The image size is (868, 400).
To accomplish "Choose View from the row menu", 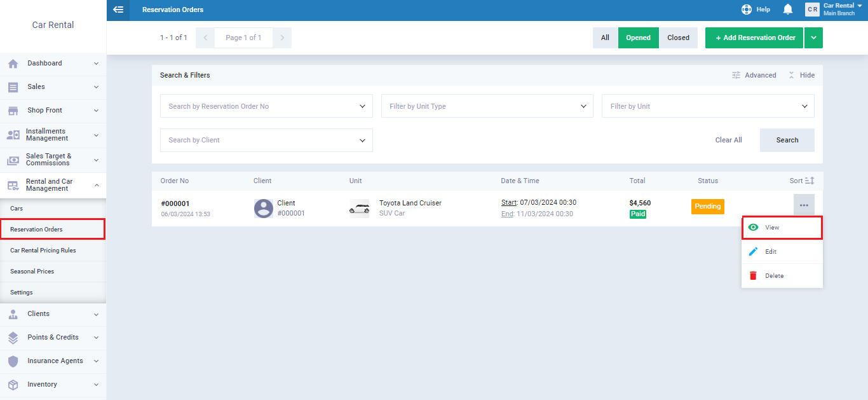I will point(782,227).
